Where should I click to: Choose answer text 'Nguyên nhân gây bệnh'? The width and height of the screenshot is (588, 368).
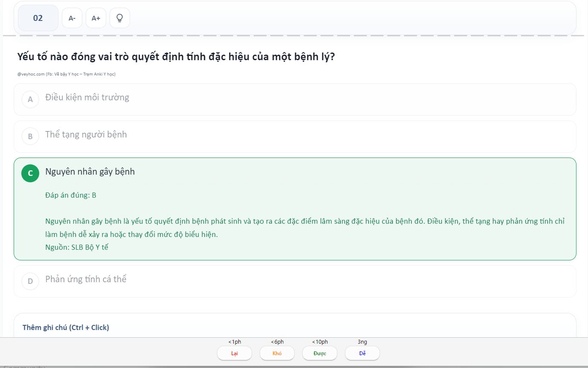click(90, 172)
